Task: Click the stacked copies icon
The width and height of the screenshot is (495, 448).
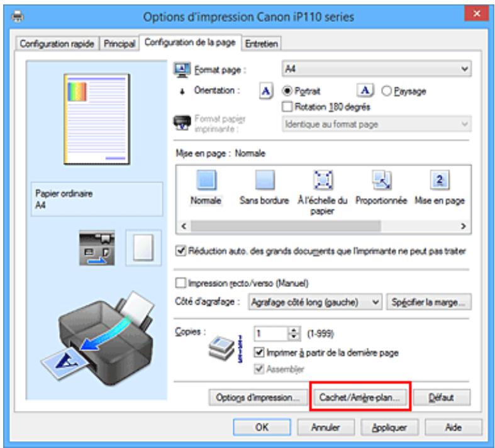Action: pos(221,348)
